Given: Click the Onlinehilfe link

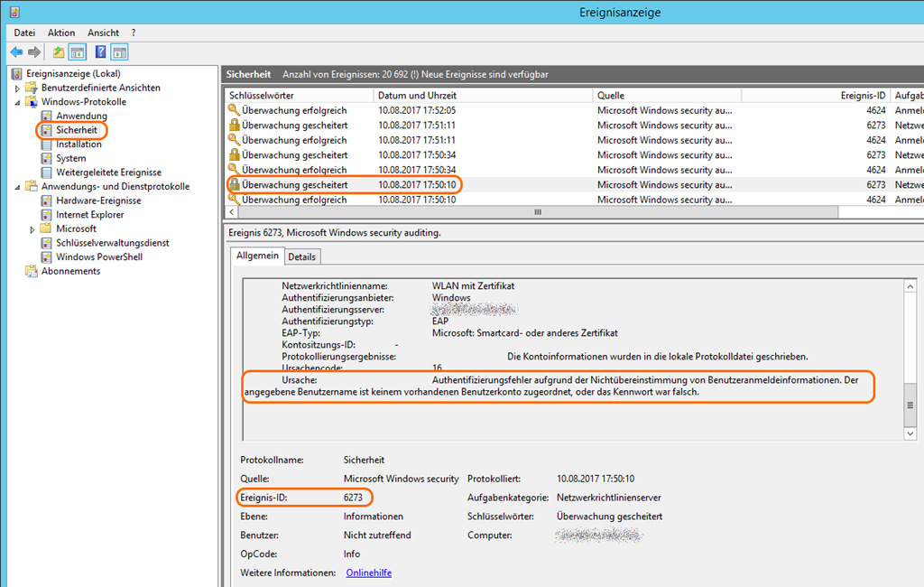Looking at the screenshot, I should click(368, 573).
